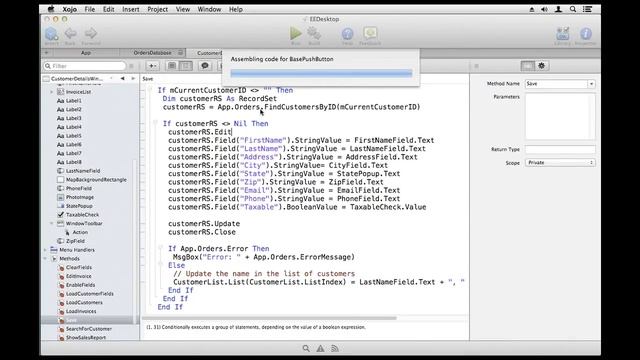The height and width of the screenshot is (360, 640).
Task: Open the Project menu
Action: 158,9
